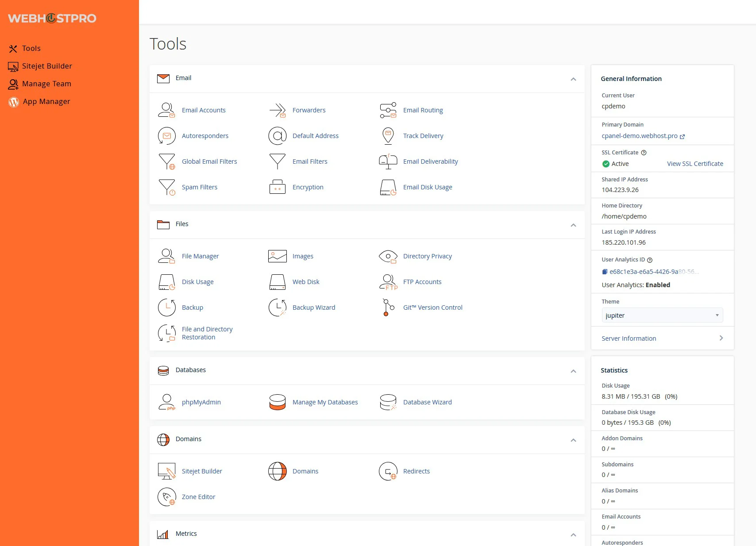This screenshot has height=546, width=756.
Task: Open the Theme dropdown showing jupiter
Action: pos(661,315)
